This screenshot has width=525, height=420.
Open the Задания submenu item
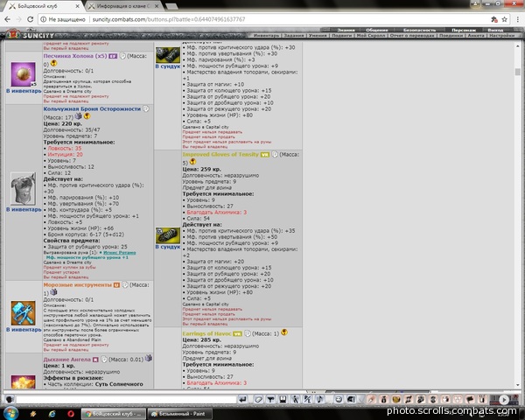[294, 35]
